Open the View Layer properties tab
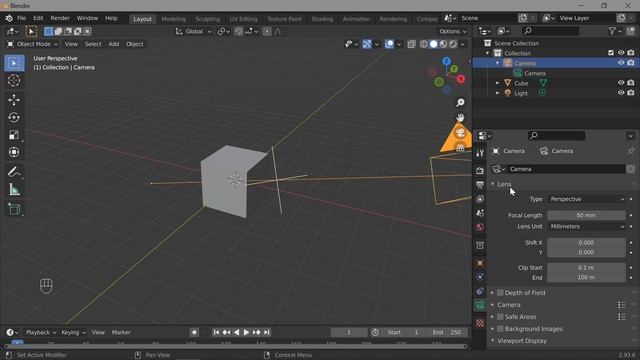640x360 pixels. point(480,199)
